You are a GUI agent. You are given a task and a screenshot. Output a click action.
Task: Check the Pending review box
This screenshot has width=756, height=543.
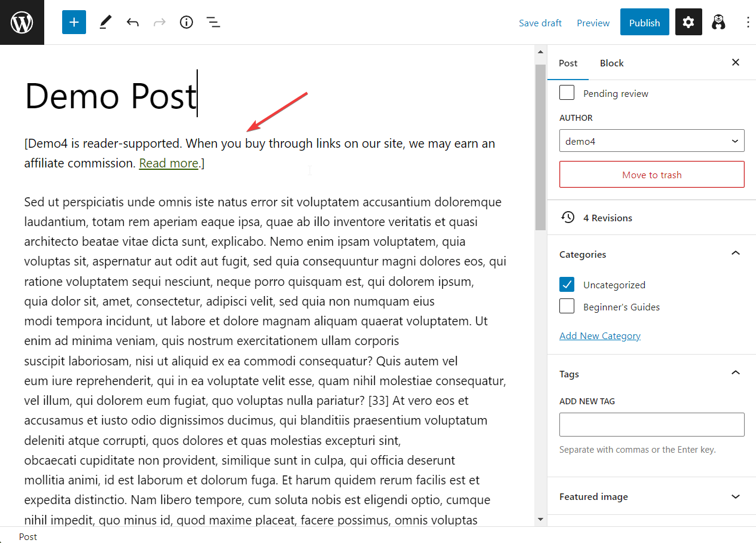pos(567,93)
